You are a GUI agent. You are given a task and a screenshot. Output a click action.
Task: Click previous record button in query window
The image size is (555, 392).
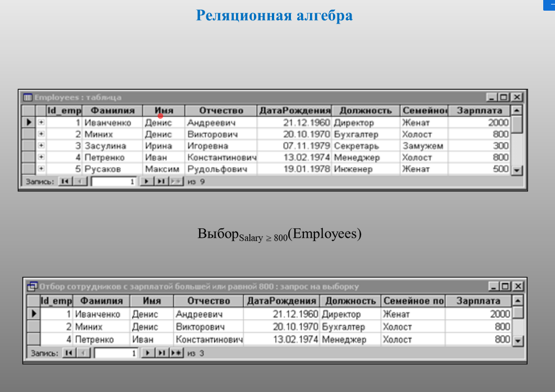coord(84,353)
